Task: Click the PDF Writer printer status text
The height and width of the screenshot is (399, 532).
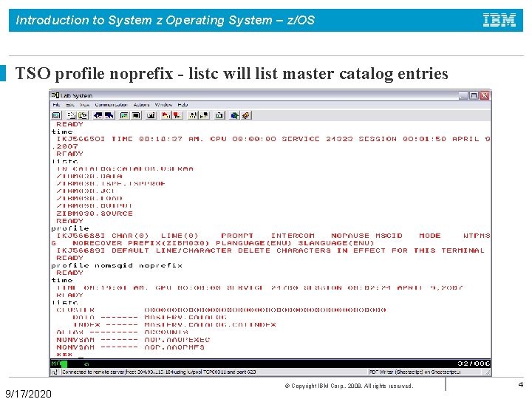Action: tap(415, 372)
